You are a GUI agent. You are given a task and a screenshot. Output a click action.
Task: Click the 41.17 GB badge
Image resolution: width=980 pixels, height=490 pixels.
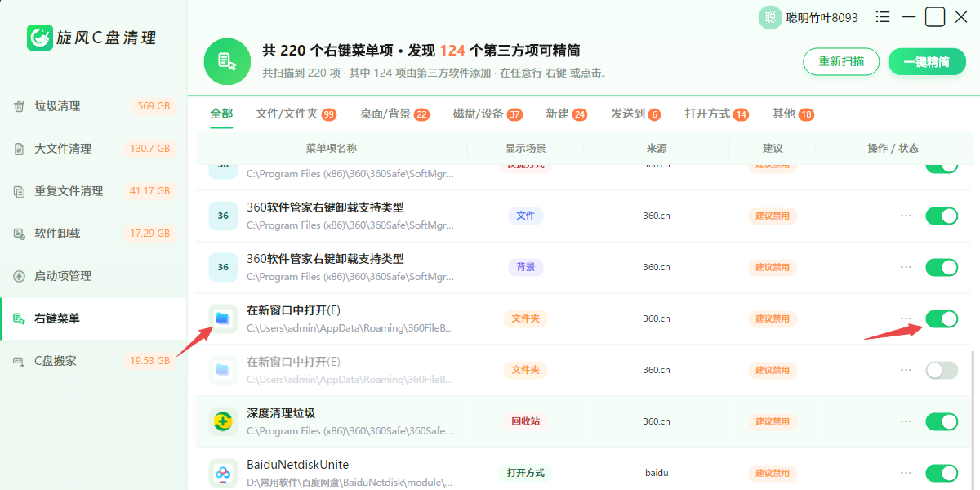(150, 191)
